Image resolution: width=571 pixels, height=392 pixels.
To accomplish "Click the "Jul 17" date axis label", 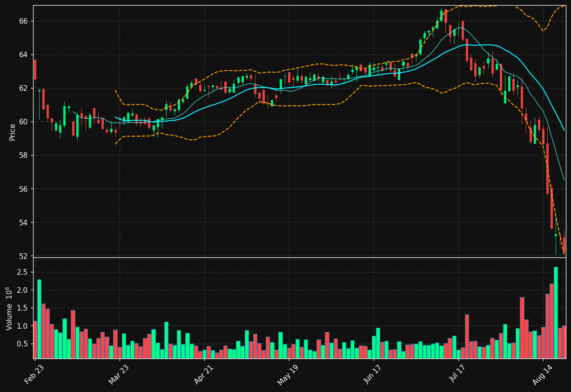I will pos(459,374).
